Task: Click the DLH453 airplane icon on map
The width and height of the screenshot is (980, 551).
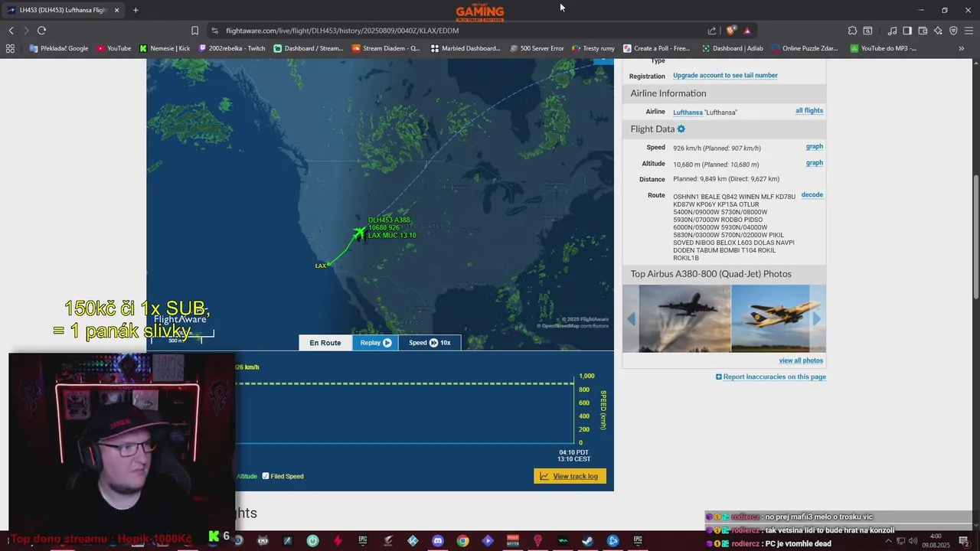Action: [x=359, y=233]
